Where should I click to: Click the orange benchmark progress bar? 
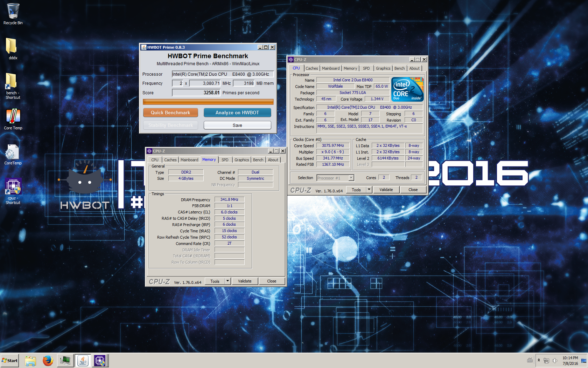click(x=208, y=102)
